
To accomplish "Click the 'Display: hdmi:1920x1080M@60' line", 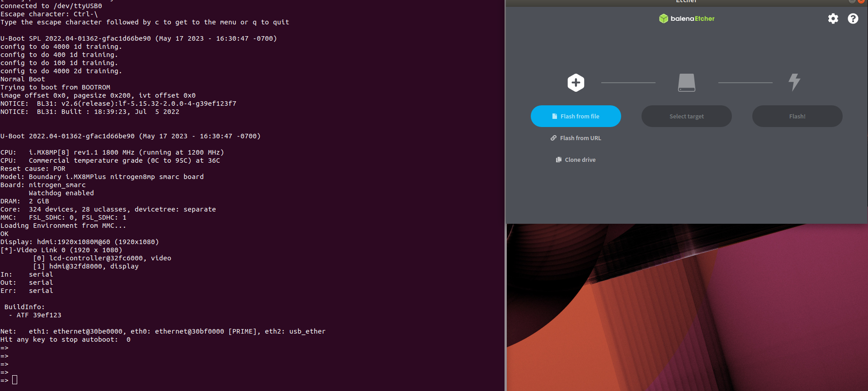I will (80, 242).
